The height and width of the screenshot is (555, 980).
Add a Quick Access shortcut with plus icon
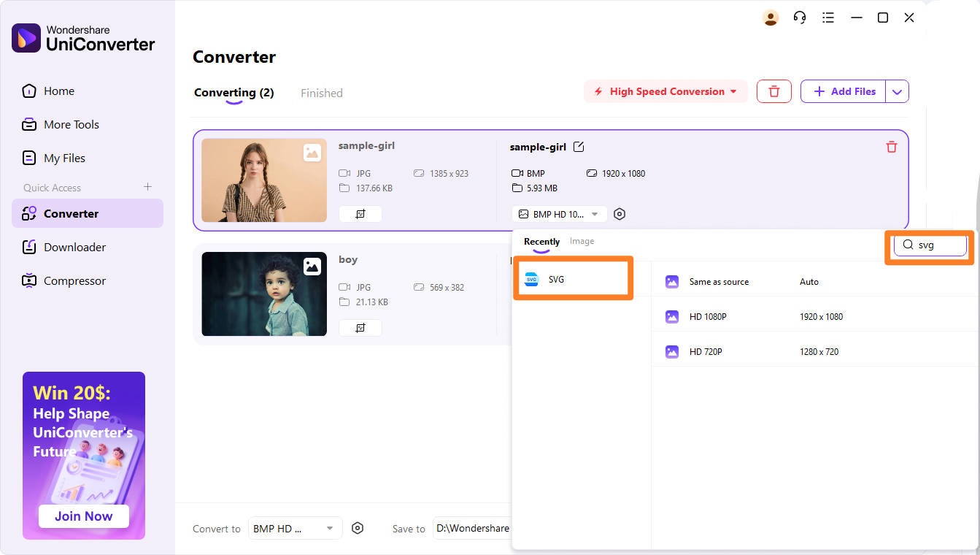pos(147,187)
